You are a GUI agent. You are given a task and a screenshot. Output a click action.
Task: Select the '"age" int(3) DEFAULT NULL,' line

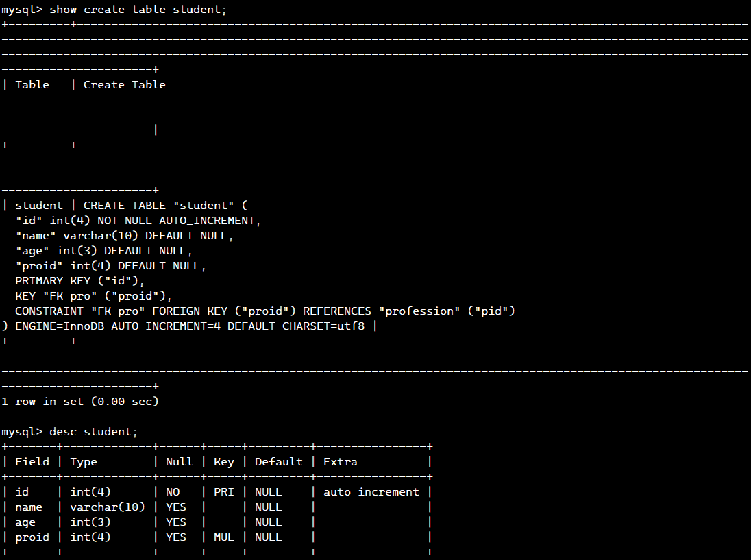[103, 251]
